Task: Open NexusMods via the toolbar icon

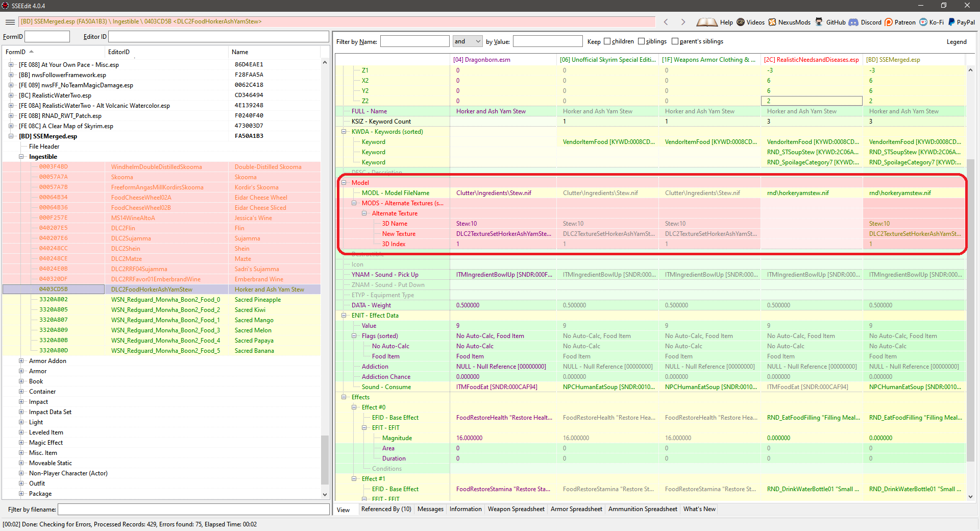Action: pyautogui.click(x=789, y=22)
